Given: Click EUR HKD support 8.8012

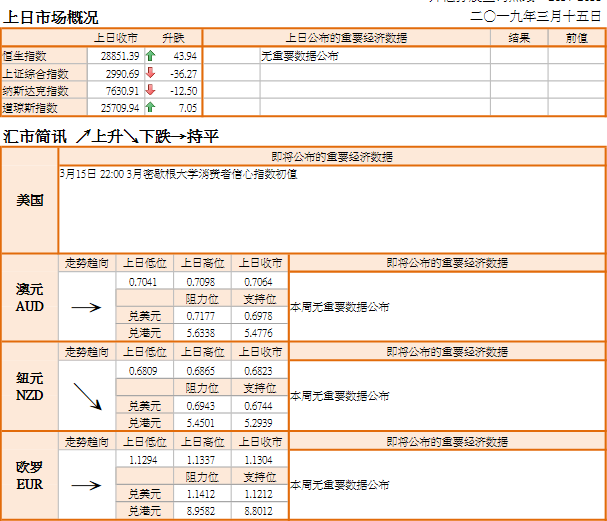Looking at the screenshot, I should point(258,511).
